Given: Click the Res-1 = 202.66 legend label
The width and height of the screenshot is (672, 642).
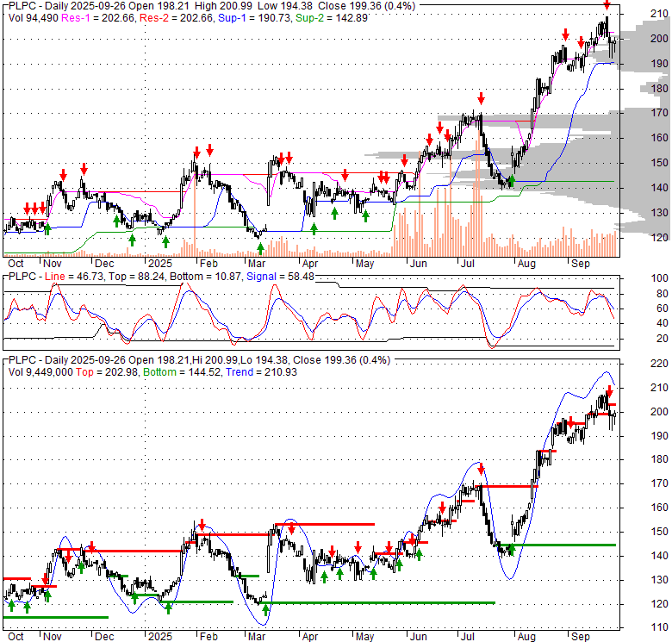Looking at the screenshot, I should (97, 17).
